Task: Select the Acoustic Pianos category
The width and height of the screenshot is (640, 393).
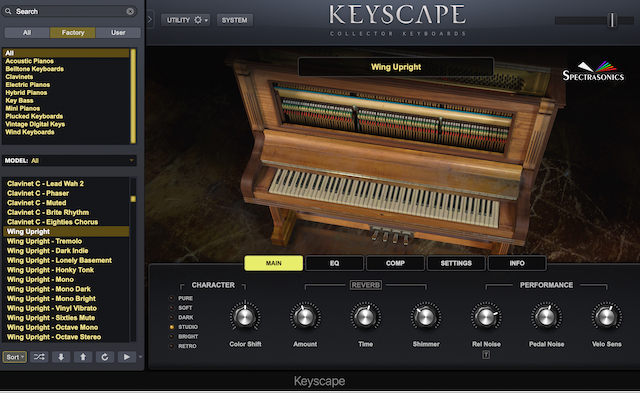Action: tap(29, 61)
